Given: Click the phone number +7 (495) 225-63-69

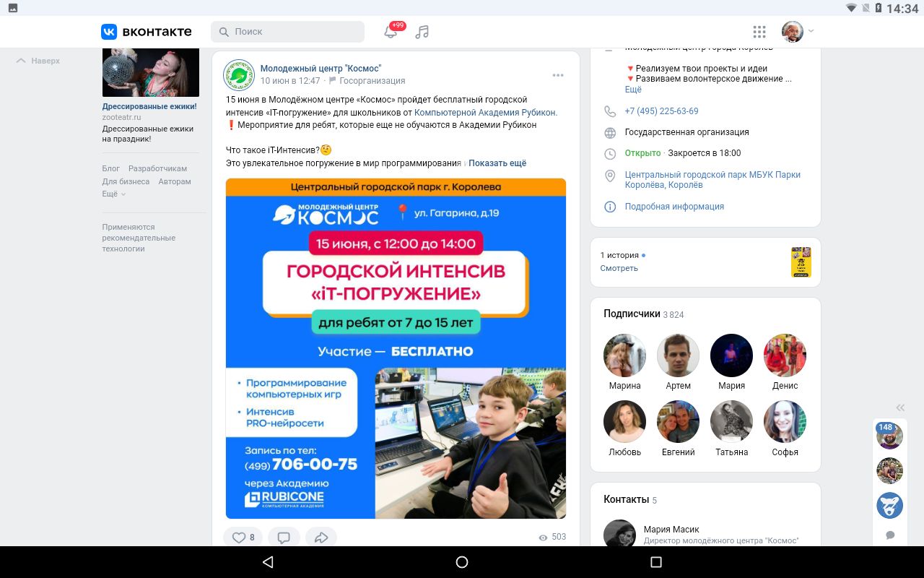Looking at the screenshot, I should point(661,111).
